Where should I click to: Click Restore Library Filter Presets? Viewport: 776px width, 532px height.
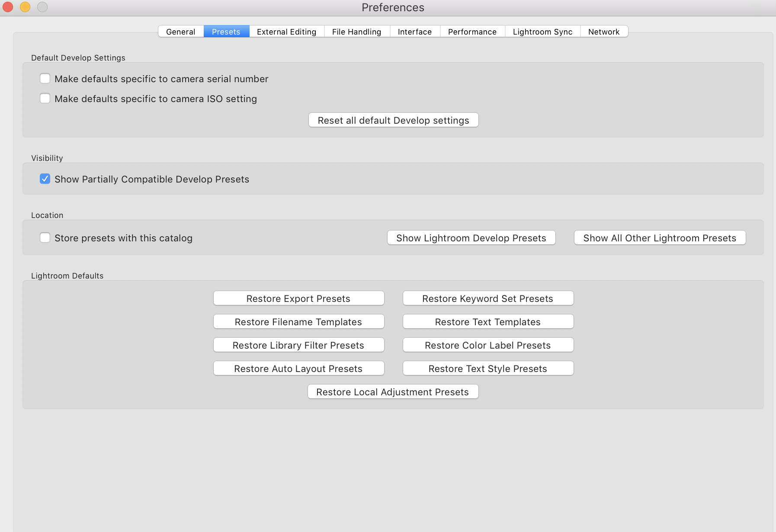299,345
